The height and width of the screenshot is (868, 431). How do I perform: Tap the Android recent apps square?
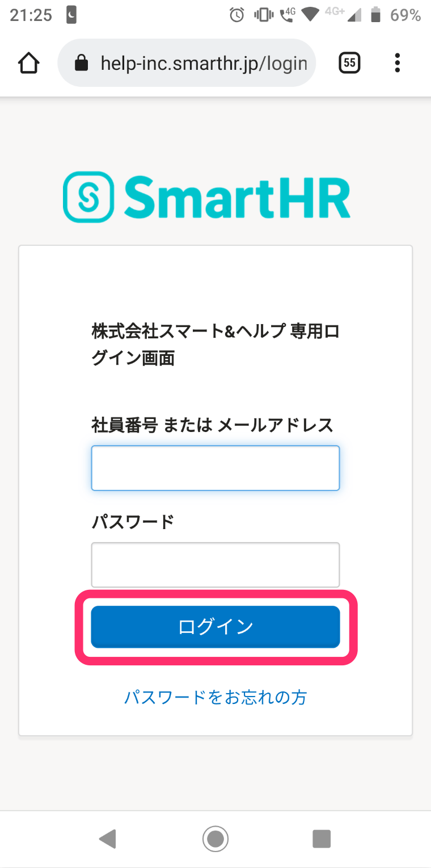tap(322, 838)
